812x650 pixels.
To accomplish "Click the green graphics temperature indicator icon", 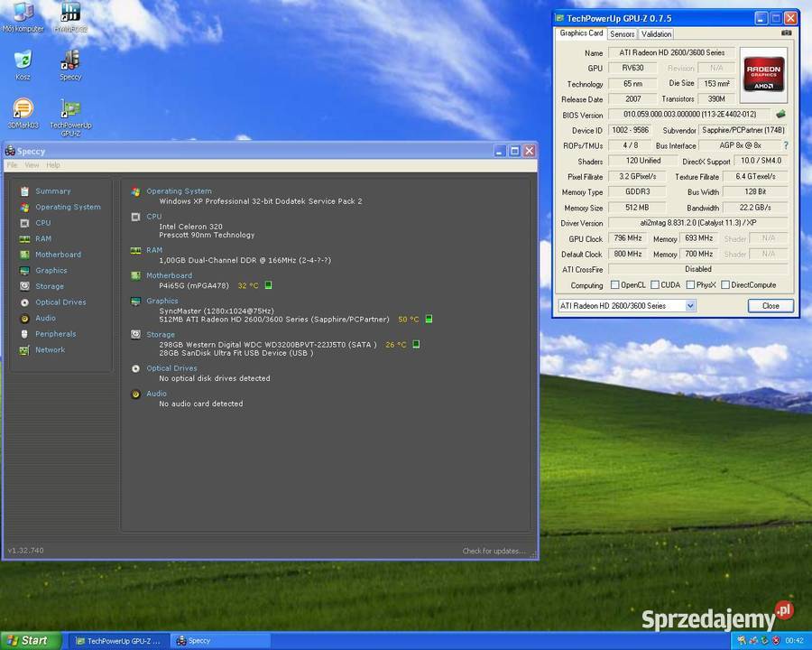I will [429, 319].
